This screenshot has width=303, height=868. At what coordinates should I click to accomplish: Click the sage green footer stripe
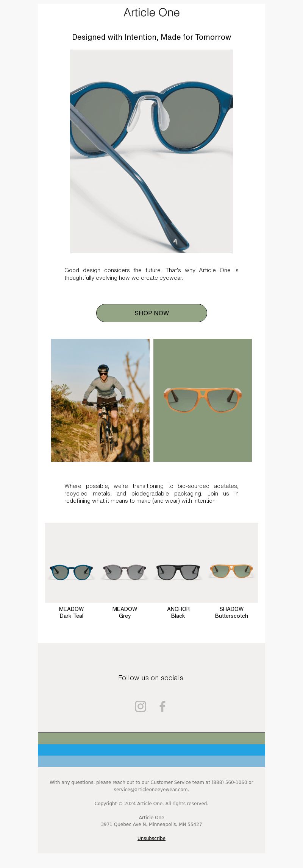[151, 739]
